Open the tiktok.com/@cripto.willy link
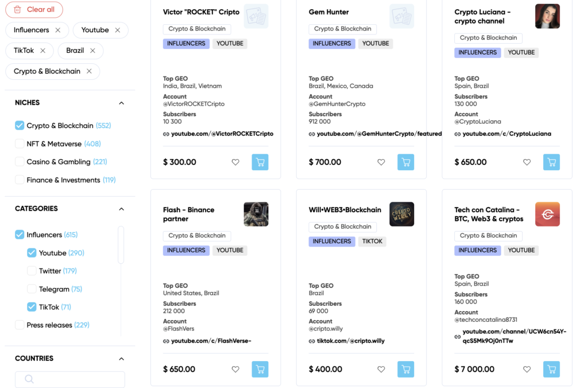This screenshot has height=388, width=588. click(x=350, y=341)
